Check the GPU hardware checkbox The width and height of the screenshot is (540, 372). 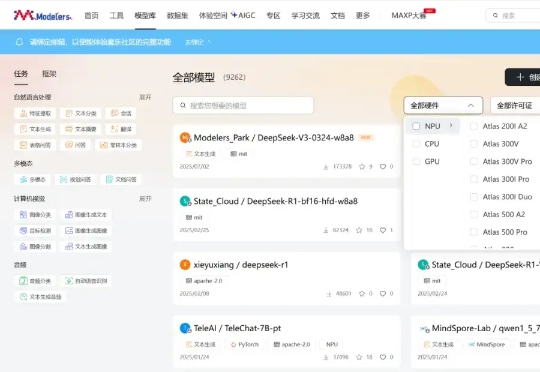pos(416,161)
